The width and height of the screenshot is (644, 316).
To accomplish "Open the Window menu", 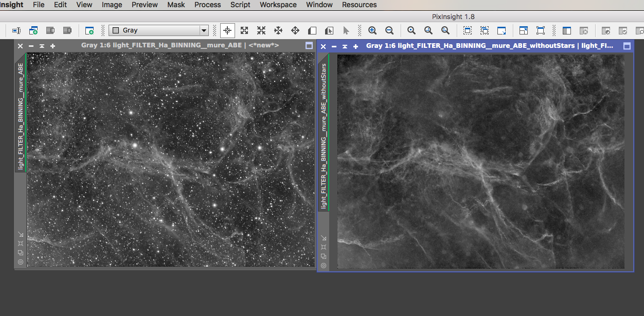I will (x=319, y=5).
